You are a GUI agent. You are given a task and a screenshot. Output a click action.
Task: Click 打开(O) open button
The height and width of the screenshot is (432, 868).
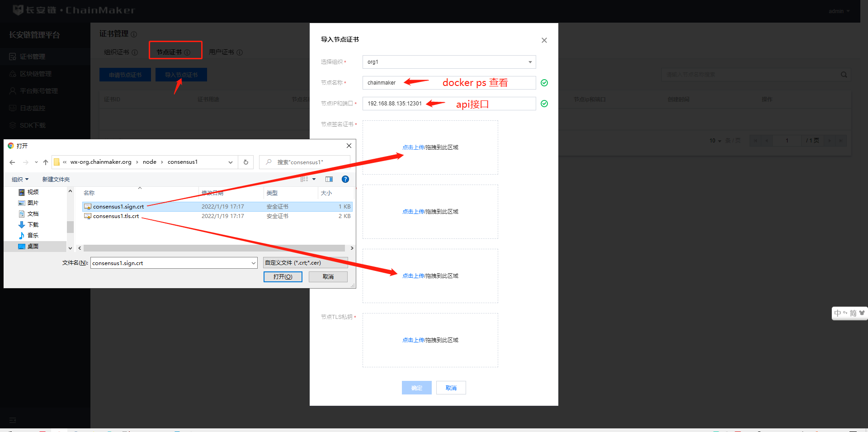(x=283, y=277)
